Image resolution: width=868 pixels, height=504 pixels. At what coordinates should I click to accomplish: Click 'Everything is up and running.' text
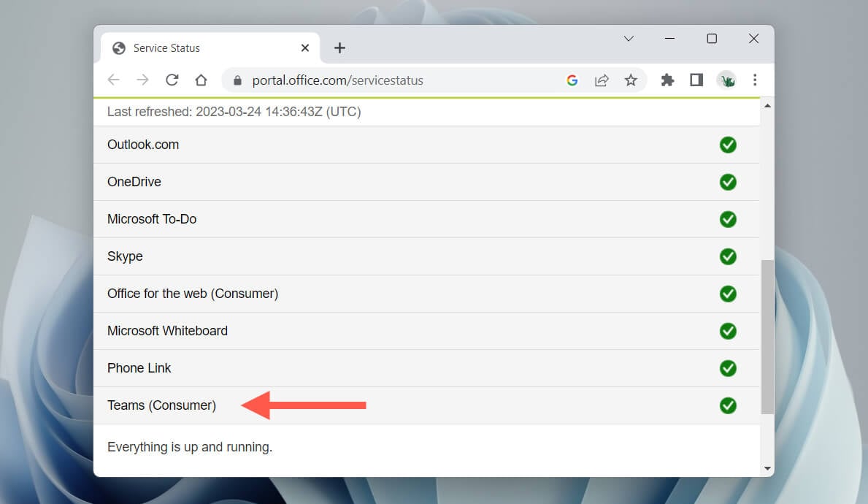pos(190,447)
